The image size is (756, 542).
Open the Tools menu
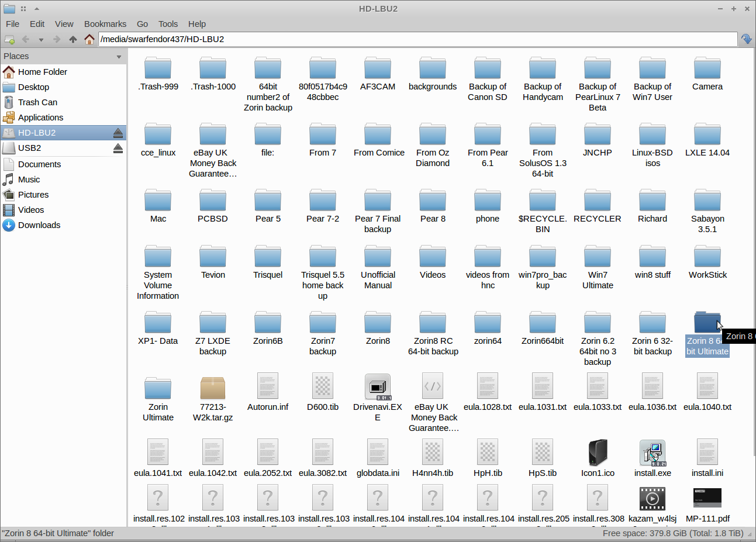click(168, 24)
